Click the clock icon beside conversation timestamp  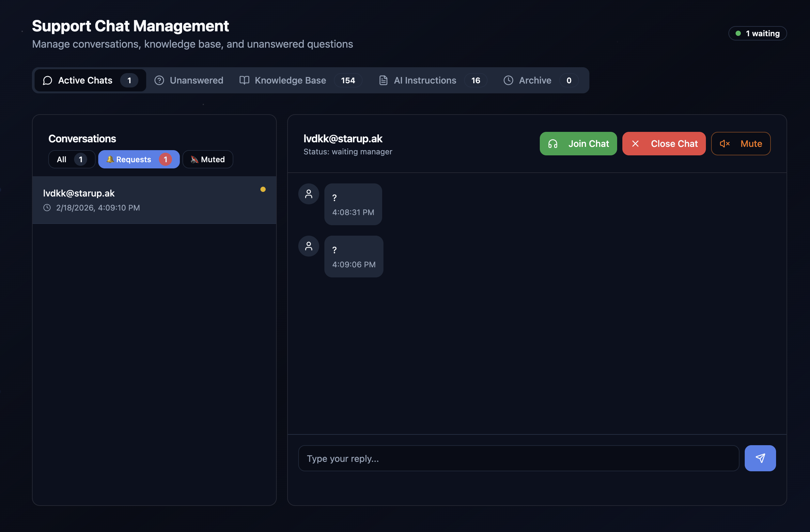(47, 208)
